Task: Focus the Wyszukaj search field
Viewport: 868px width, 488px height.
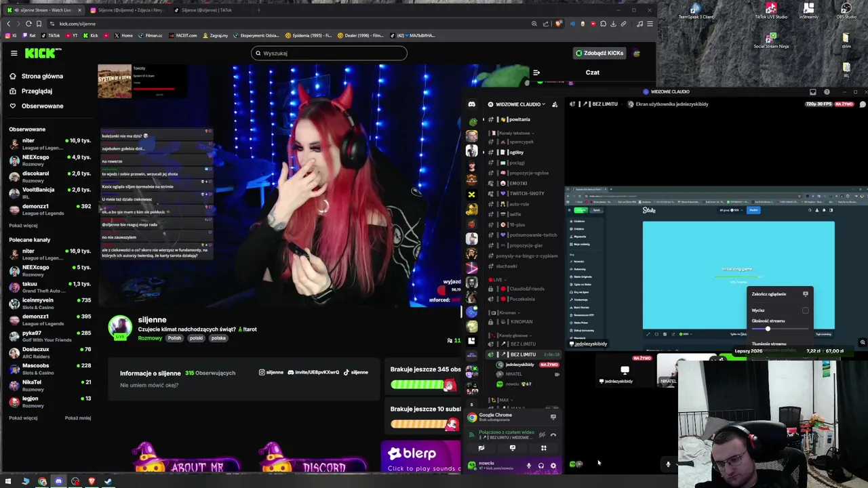Action: [x=329, y=53]
